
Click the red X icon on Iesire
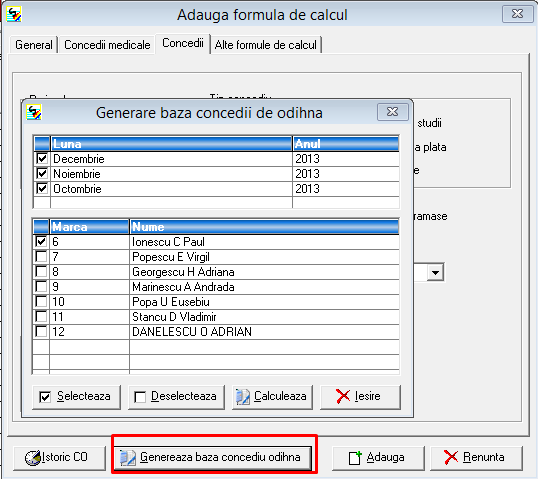pyautogui.click(x=343, y=396)
